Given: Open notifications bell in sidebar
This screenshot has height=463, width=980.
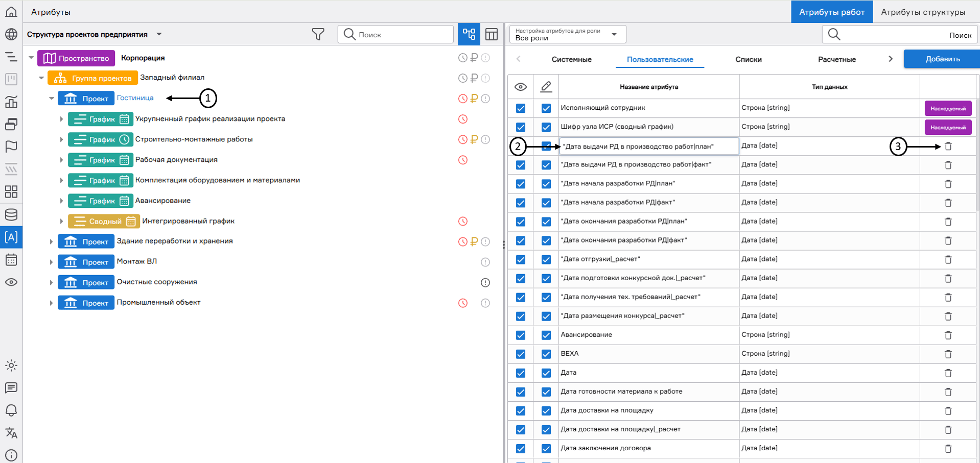Looking at the screenshot, I should click(11, 410).
